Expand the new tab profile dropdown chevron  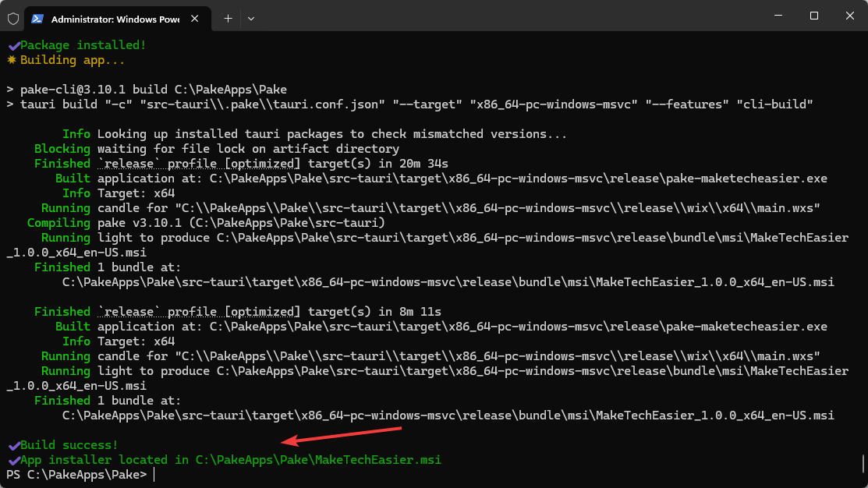[250, 17]
